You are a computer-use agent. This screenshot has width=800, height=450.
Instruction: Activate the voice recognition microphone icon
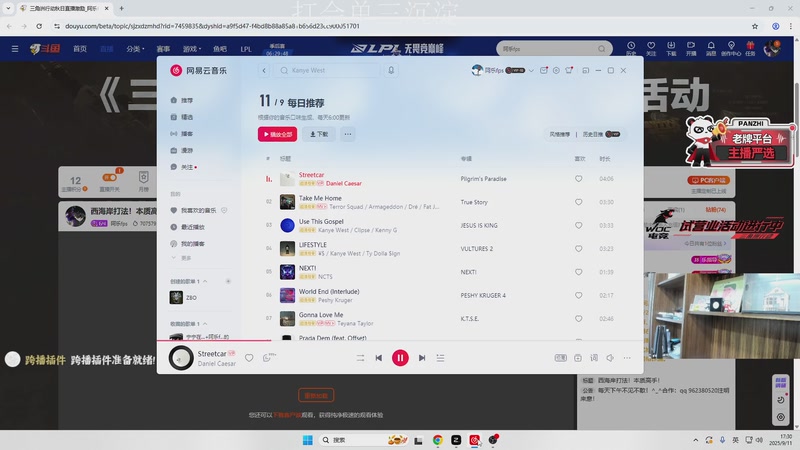pyautogui.click(x=391, y=70)
